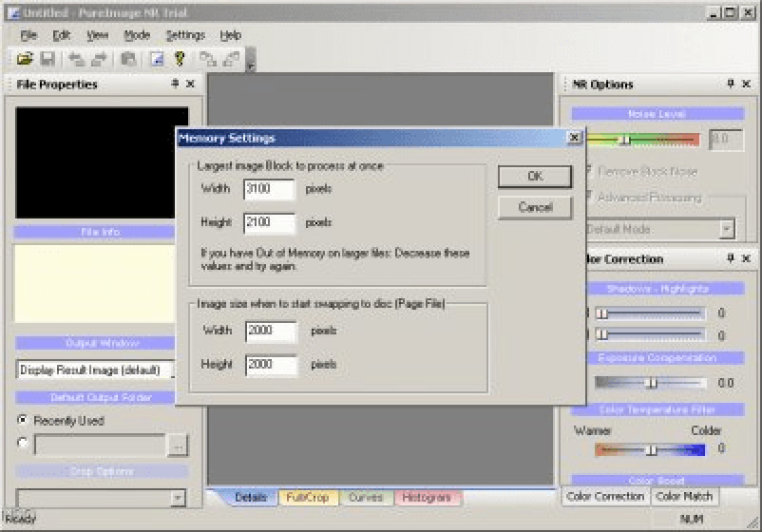Click the first greyed overlapping-squares toolbar icon
Image resolution: width=762 pixels, height=532 pixels.
[x=208, y=59]
